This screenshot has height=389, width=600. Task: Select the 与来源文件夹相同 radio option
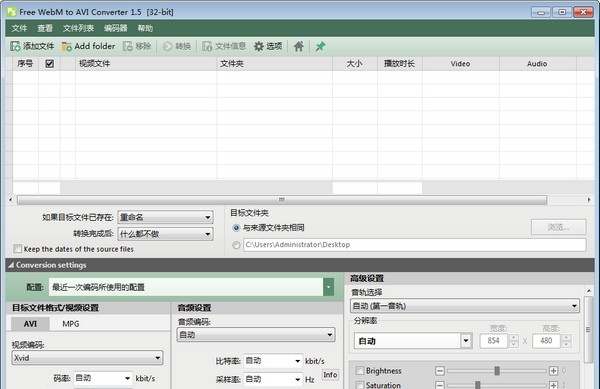pyautogui.click(x=236, y=228)
